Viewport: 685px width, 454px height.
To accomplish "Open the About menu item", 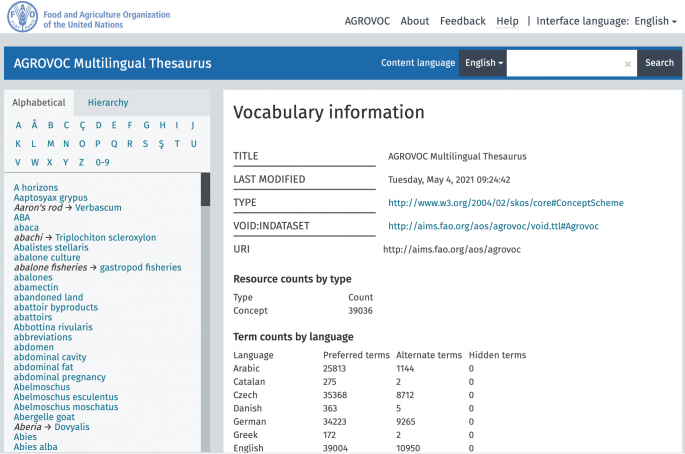I will pos(415,21).
